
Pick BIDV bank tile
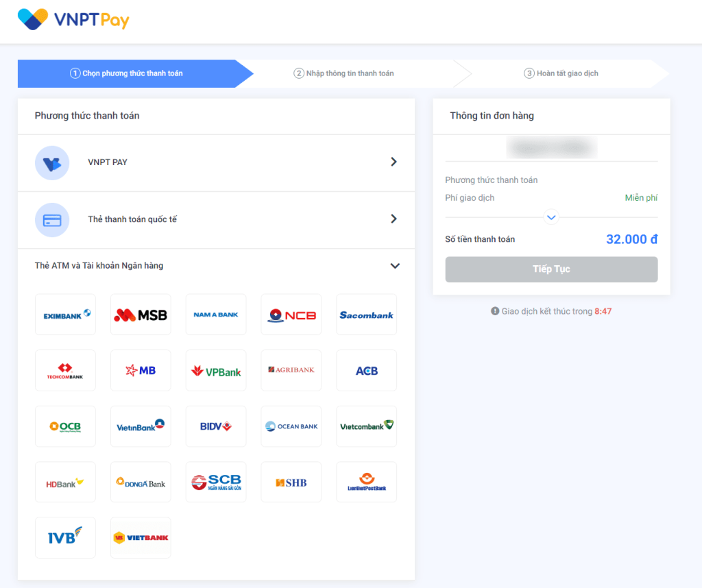point(216,426)
